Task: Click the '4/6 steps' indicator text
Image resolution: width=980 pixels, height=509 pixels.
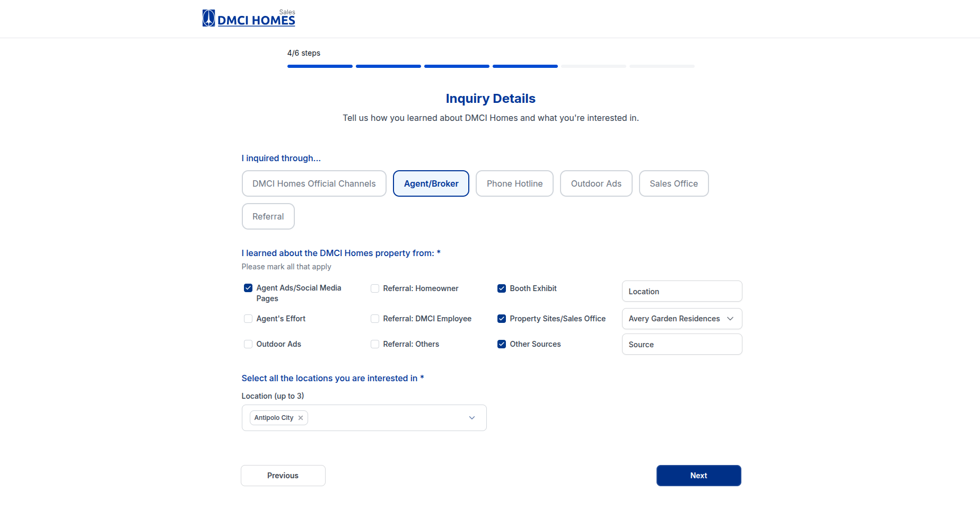Action: 304,53
